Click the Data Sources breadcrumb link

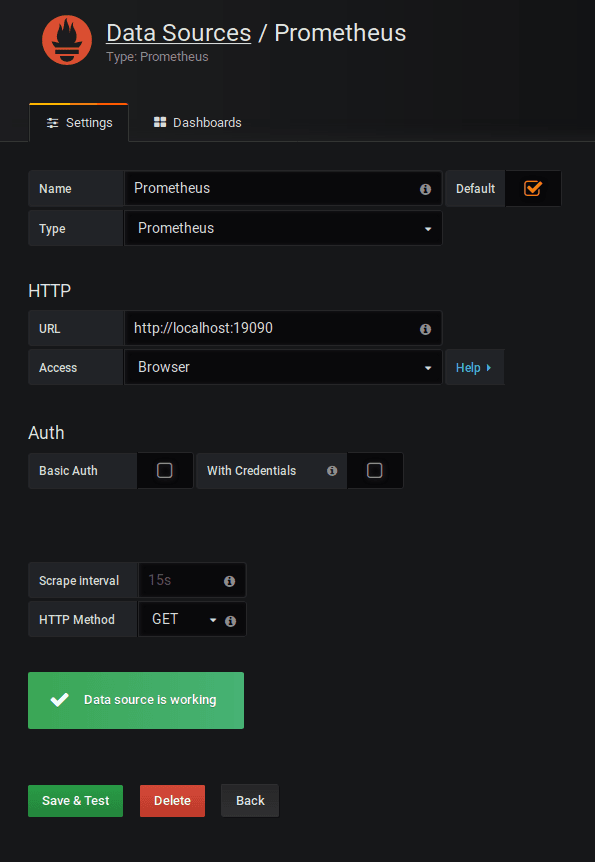point(179,33)
